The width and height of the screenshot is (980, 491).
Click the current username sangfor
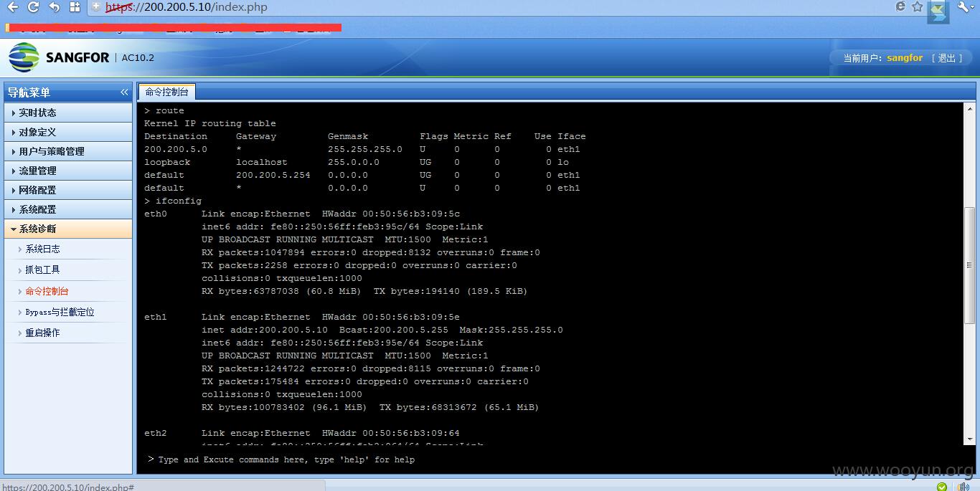point(905,58)
